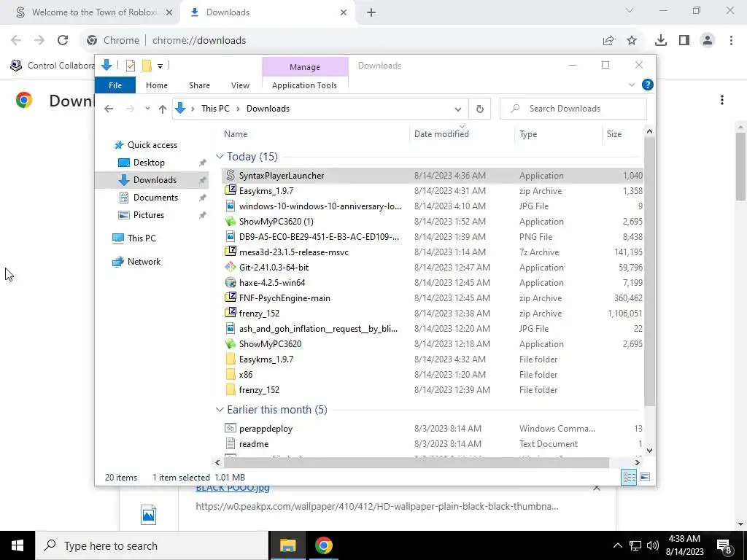Open the notification center icon
The image size is (747, 560).
tap(724, 545)
